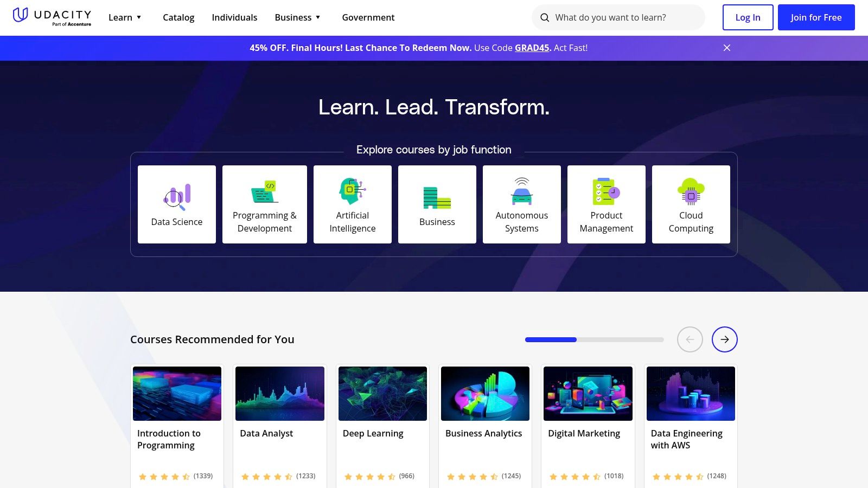Open the Data Science job function card
Image resolution: width=868 pixels, height=488 pixels.
pos(177,204)
